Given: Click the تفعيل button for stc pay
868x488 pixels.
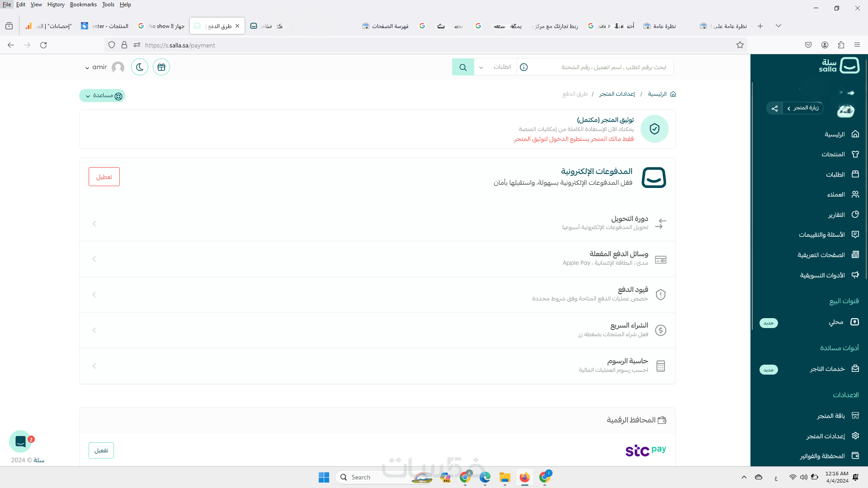Looking at the screenshot, I should point(101,450).
